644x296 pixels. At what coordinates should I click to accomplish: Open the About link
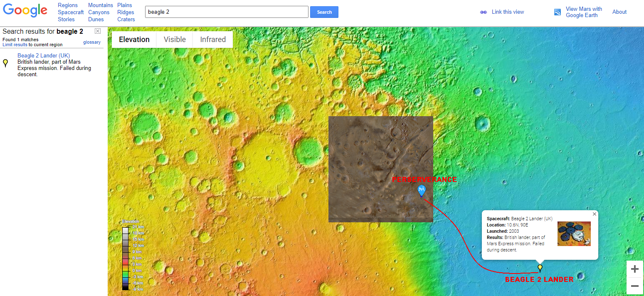(x=619, y=12)
